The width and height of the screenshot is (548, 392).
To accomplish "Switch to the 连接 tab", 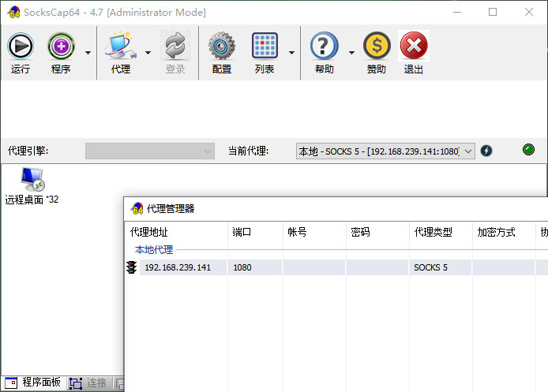I will [88, 383].
